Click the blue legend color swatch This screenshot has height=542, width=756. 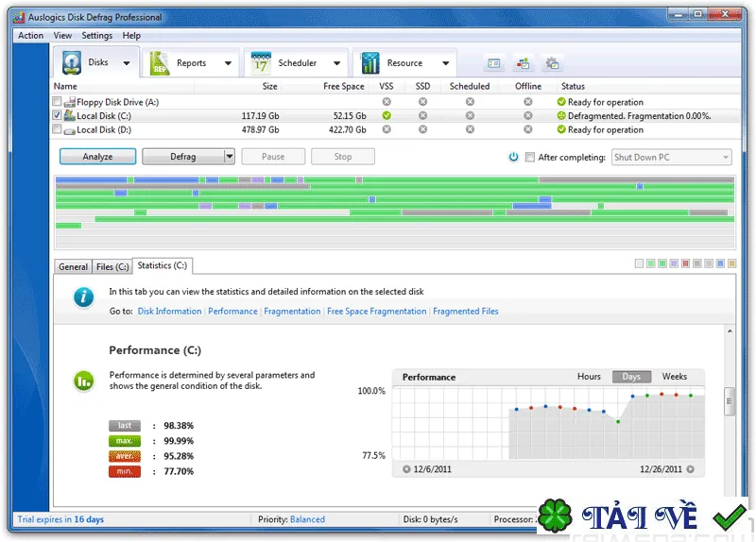click(720, 263)
